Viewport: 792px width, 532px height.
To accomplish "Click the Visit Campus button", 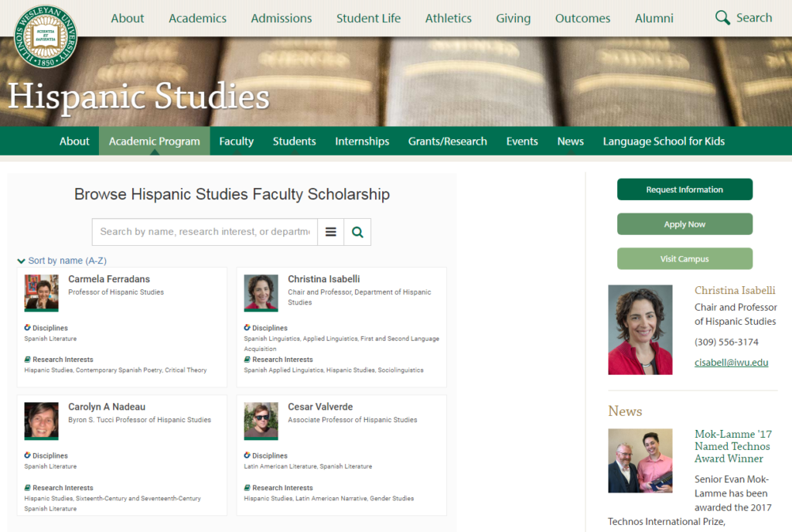I will pos(684,259).
